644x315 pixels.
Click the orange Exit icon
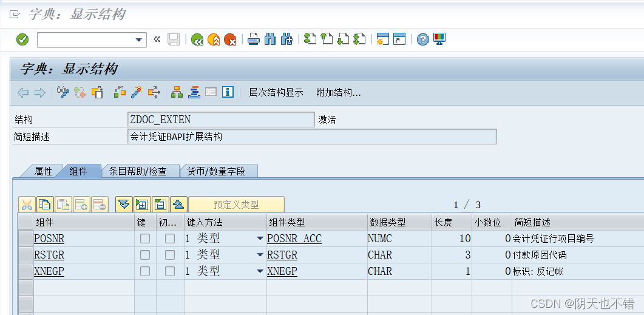pyautogui.click(x=214, y=40)
